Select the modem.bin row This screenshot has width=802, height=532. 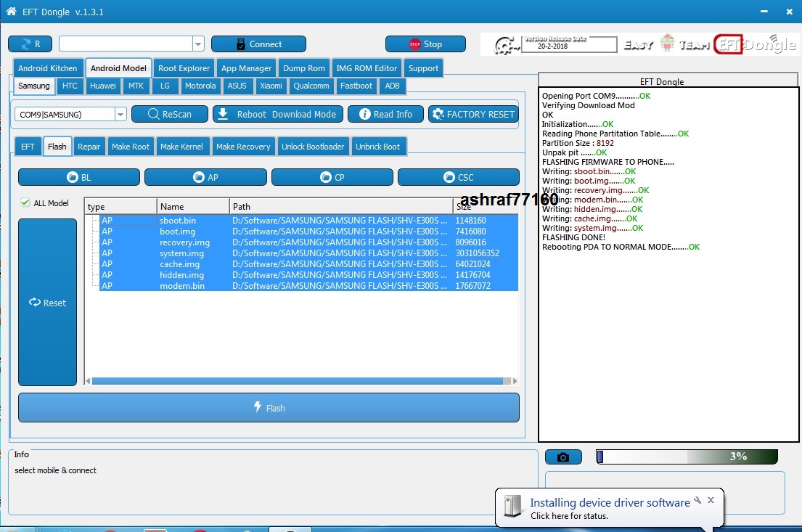pyautogui.click(x=308, y=285)
